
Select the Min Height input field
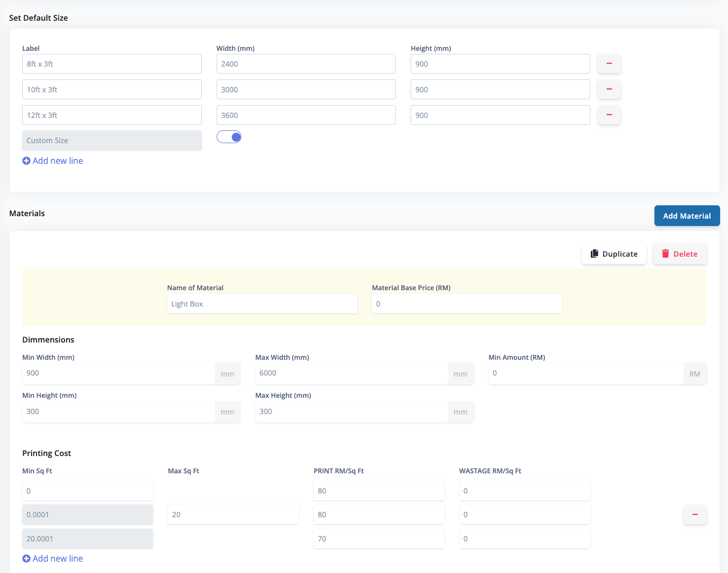(118, 412)
